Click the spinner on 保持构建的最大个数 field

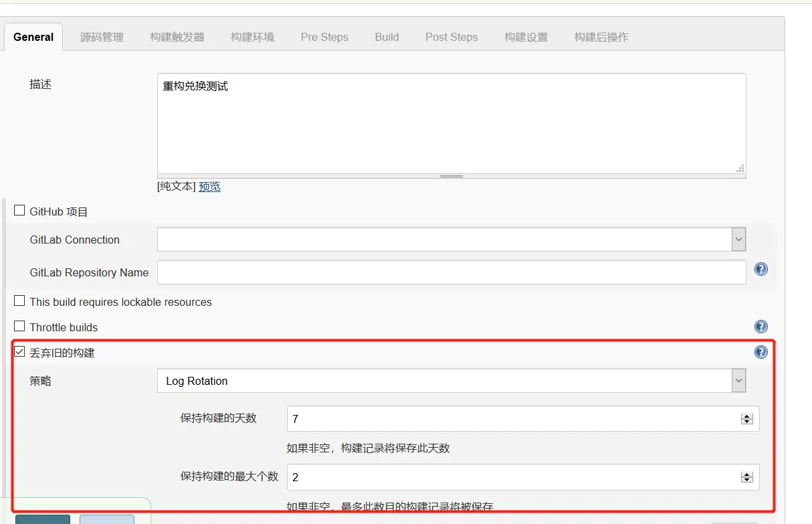click(x=746, y=477)
